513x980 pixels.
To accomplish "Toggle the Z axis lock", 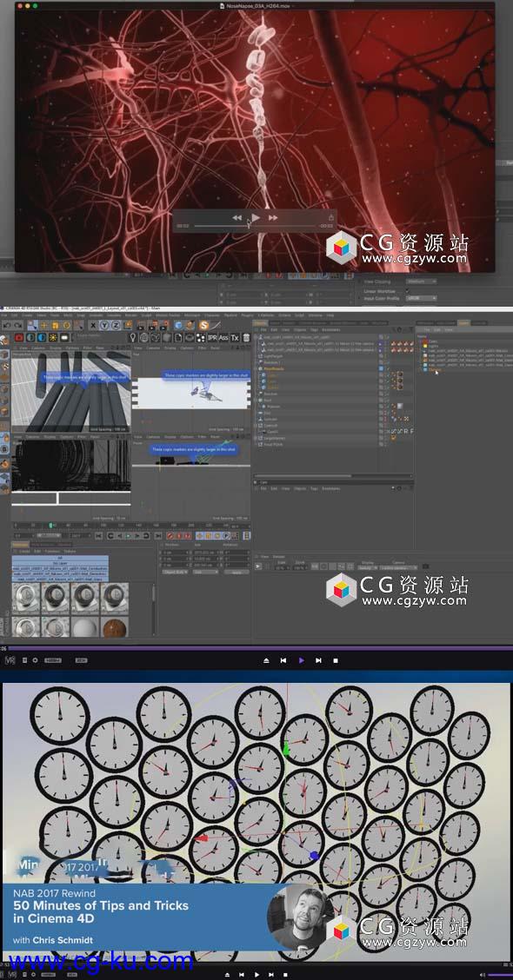I will pos(116,325).
